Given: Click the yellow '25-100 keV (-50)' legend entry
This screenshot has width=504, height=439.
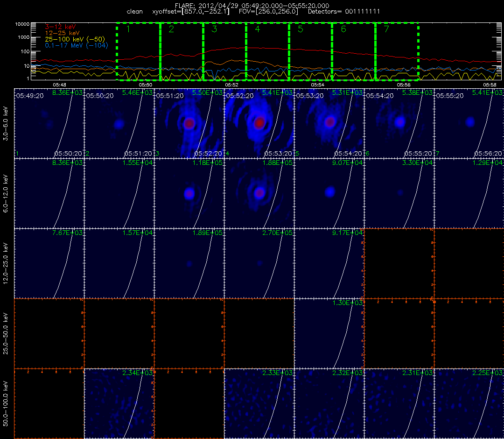Looking at the screenshot, I should pyautogui.click(x=75, y=39).
